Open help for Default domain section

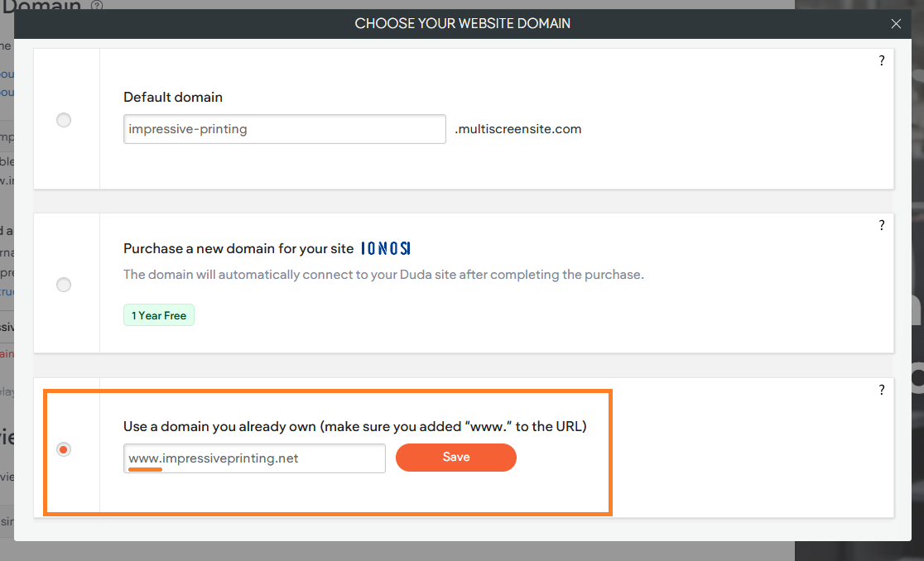tap(882, 60)
